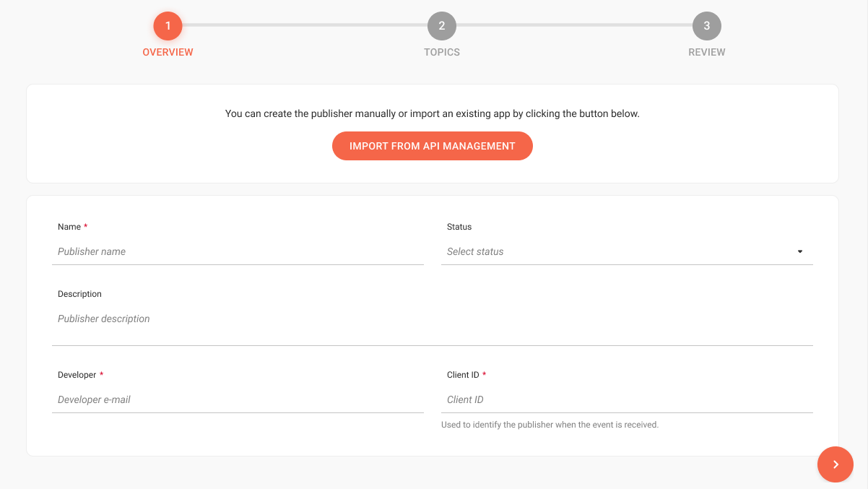The image size is (868, 489).
Task: Click the step 2 circle icon
Action: pos(441,26)
